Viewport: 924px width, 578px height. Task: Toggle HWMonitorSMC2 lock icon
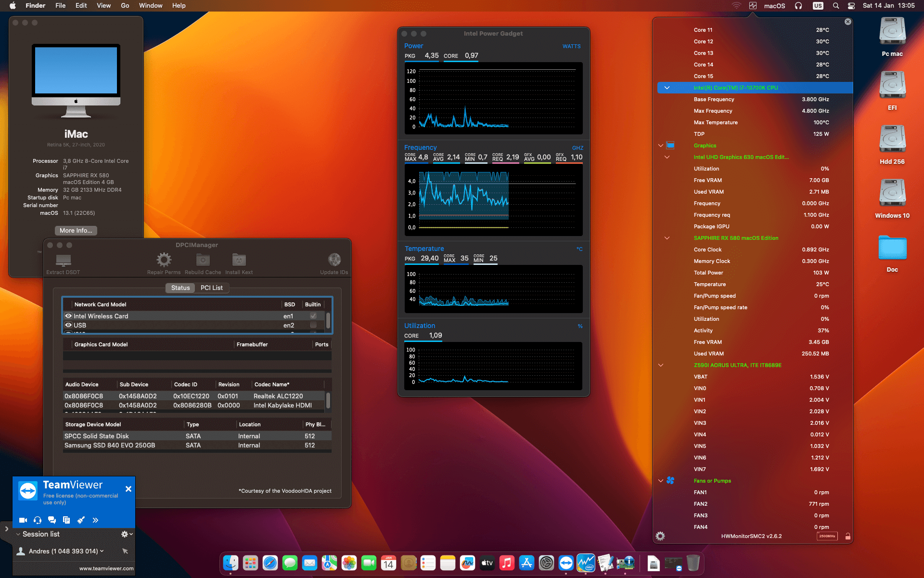coord(847,536)
